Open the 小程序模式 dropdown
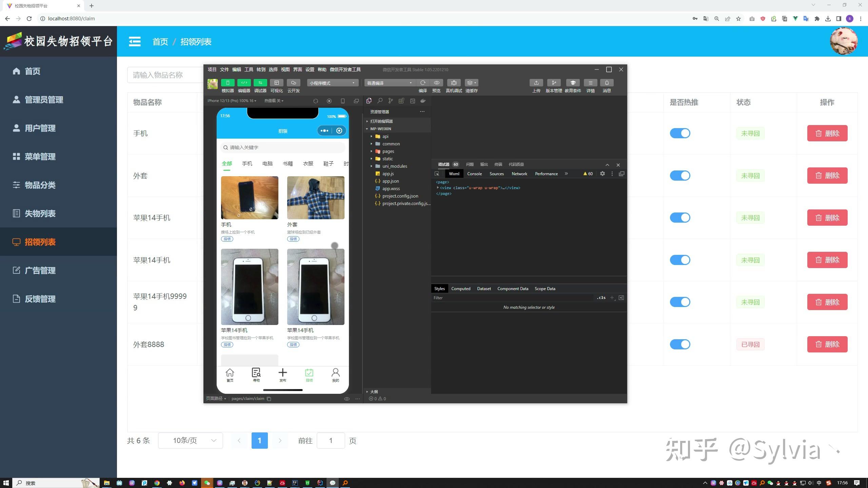This screenshot has width=868, height=488. coord(332,83)
